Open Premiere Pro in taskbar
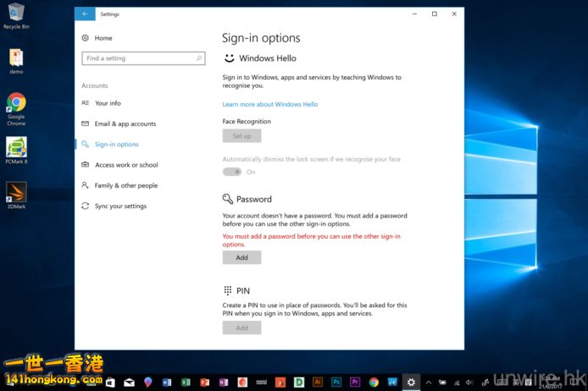This screenshot has height=391, width=588. [x=355, y=382]
